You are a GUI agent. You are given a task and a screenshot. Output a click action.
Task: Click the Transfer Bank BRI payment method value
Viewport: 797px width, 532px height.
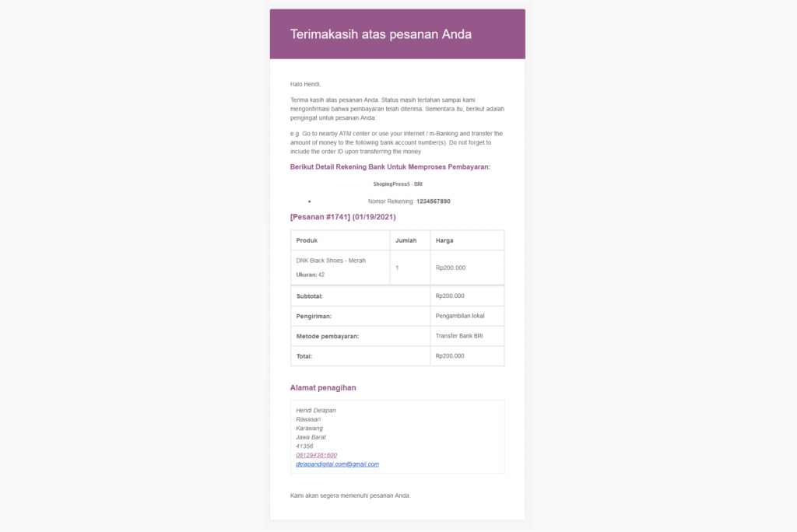tap(459, 336)
